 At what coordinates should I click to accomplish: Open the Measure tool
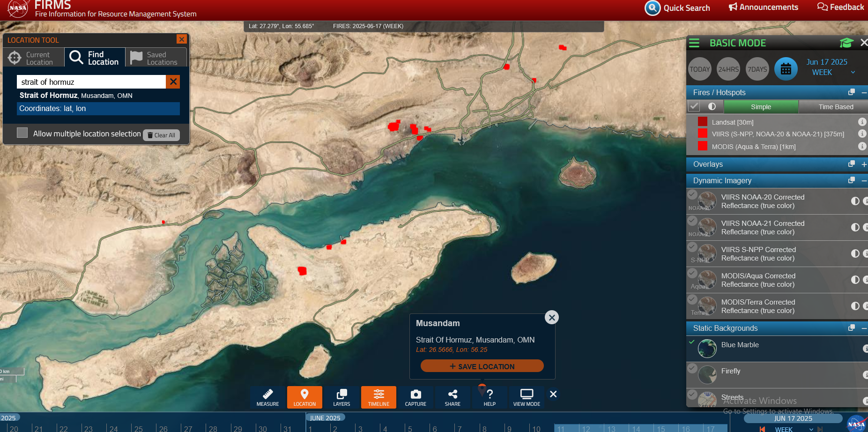267,397
